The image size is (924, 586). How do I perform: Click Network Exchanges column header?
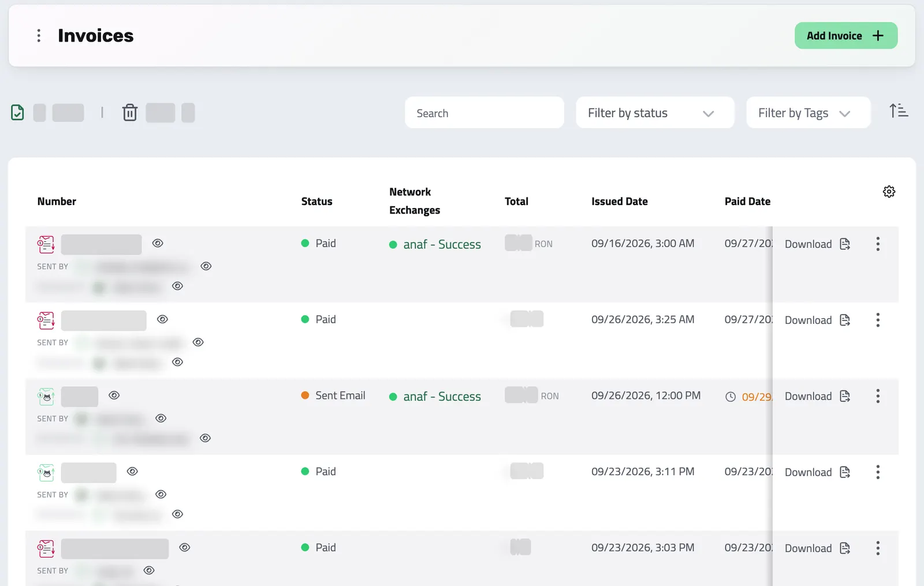tap(415, 201)
